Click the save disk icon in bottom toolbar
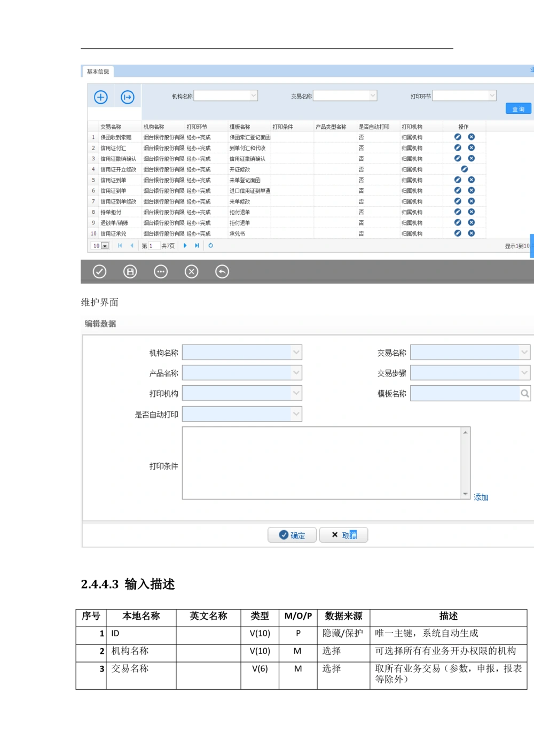The image size is (534, 756). point(130,272)
